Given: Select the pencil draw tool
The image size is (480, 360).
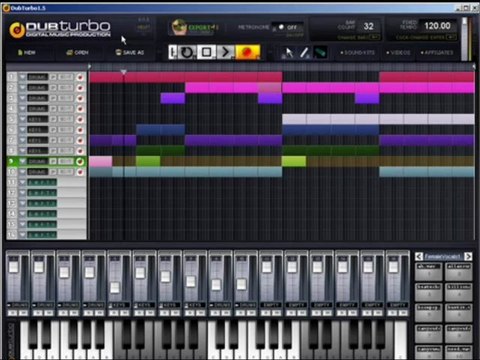Looking at the screenshot, I should click(x=304, y=53).
